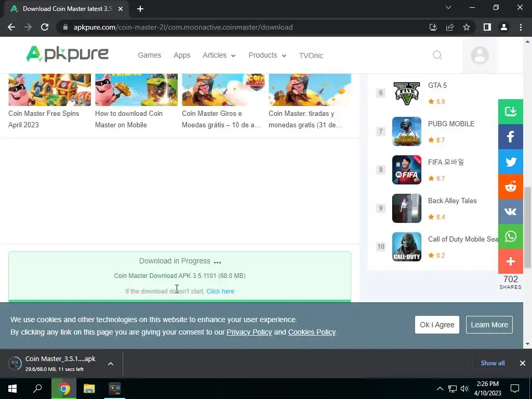This screenshot has width=532, height=399.
Task: Open network icon in system tray
Action: [x=453, y=389]
